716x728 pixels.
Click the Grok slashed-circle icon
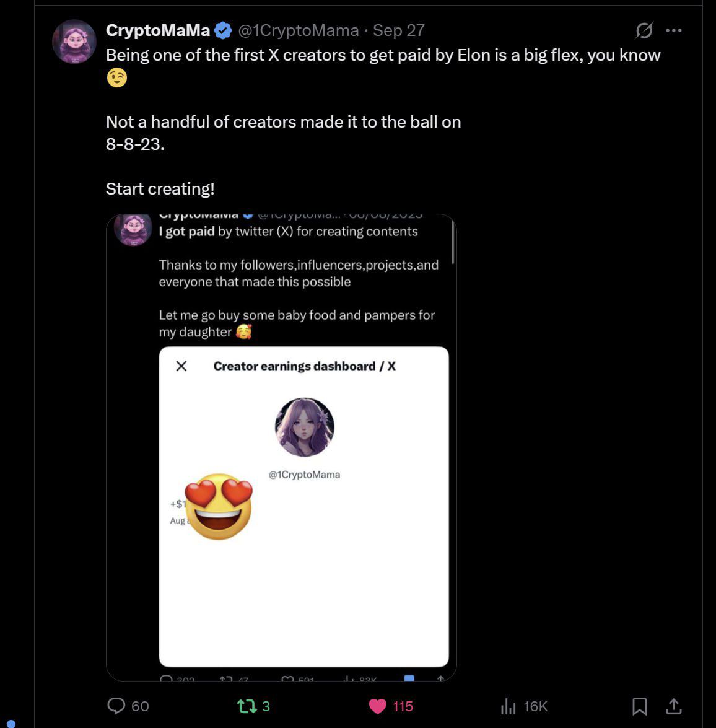point(644,30)
